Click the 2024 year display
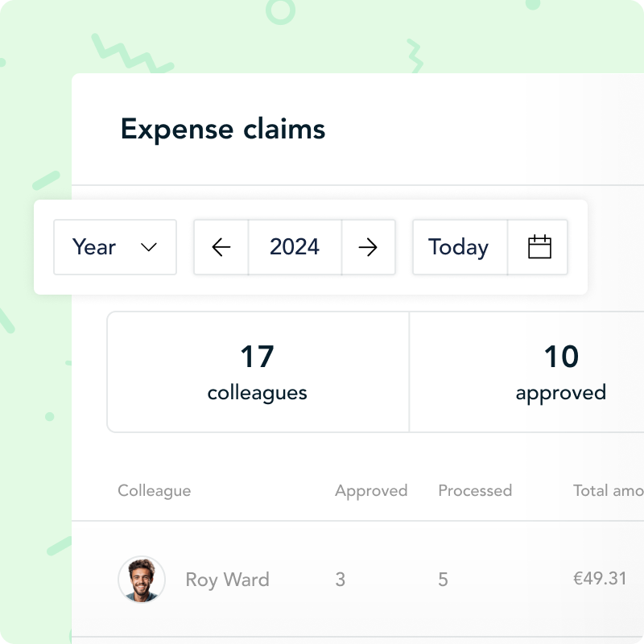Screen dimensions: 644x644 pyautogui.click(x=295, y=247)
